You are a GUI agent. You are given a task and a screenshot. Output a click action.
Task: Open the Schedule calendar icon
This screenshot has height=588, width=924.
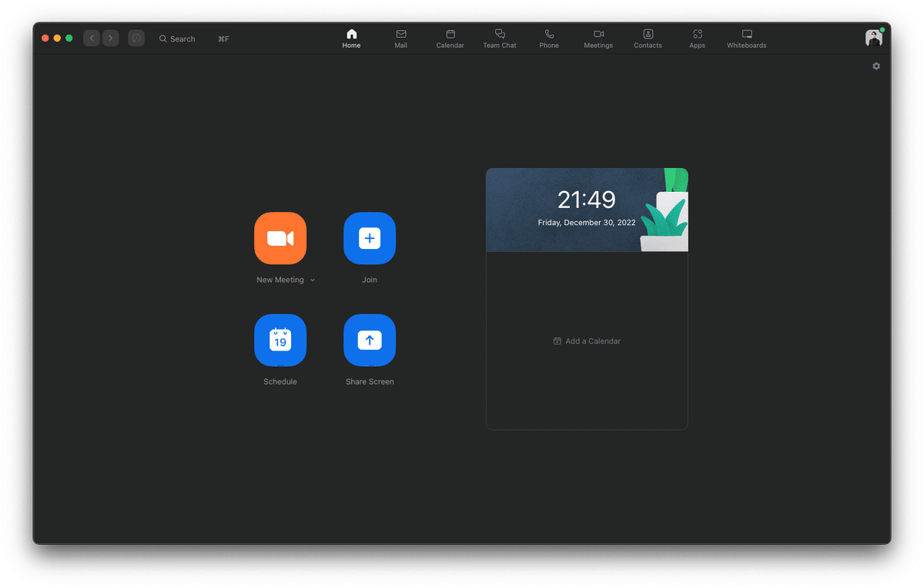click(x=280, y=340)
